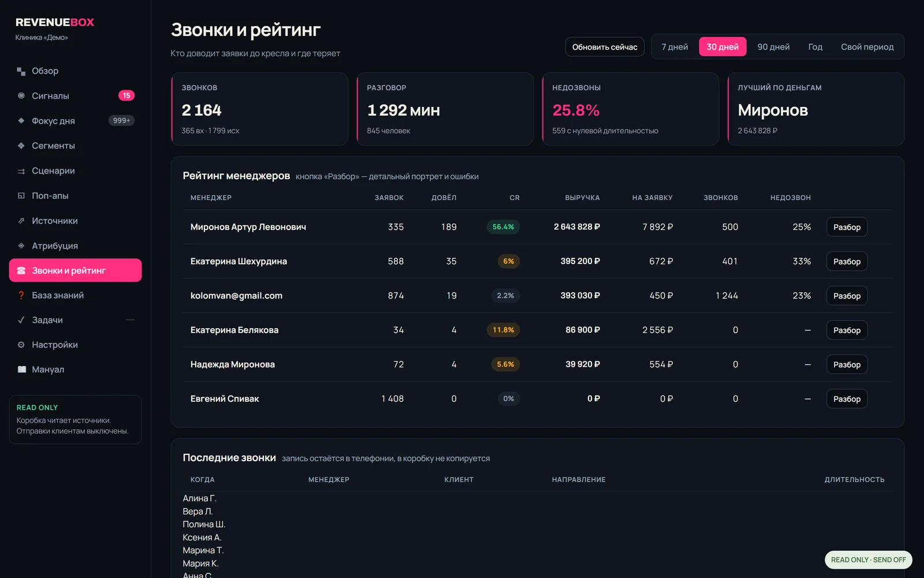The width and height of the screenshot is (924, 578).
Task: Switch period to 90 дней
Action: (773, 47)
